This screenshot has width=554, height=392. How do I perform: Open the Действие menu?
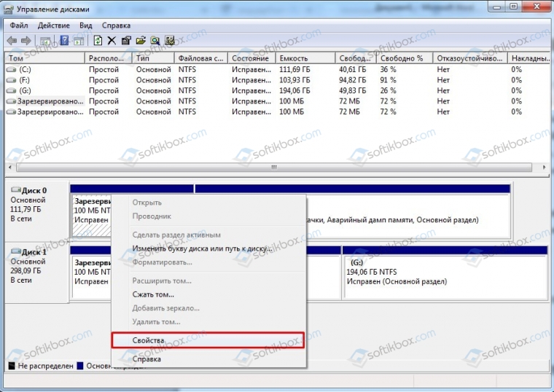click(x=54, y=26)
